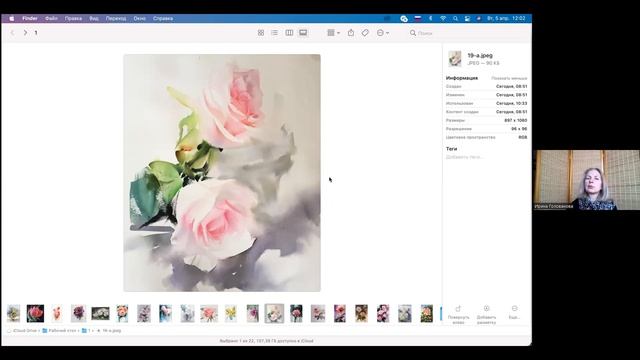Open the Переход menu
The height and width of the screenshot is (360, 640).
coord(116,18)
